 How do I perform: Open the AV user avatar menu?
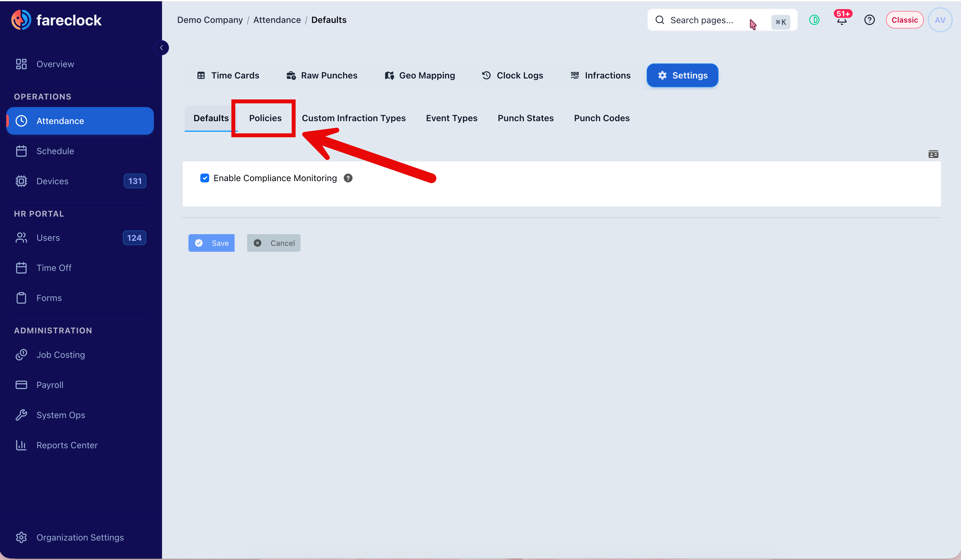(940, 20)
